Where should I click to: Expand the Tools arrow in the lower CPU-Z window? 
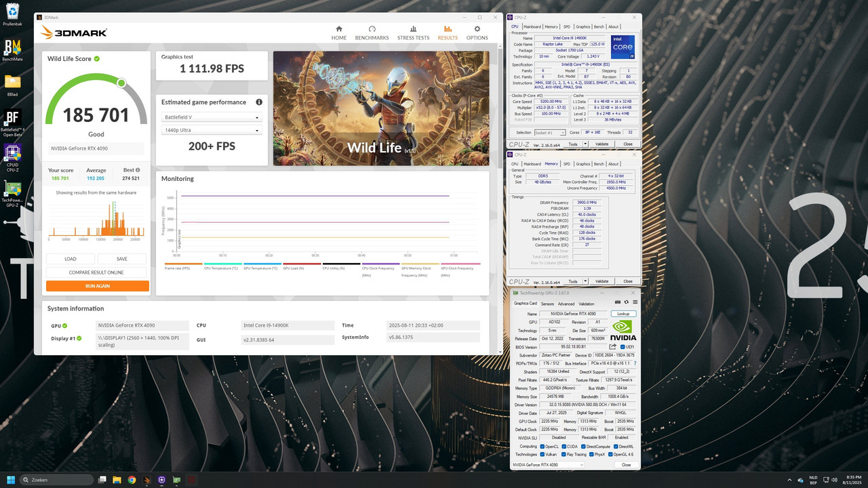[585, 281]
